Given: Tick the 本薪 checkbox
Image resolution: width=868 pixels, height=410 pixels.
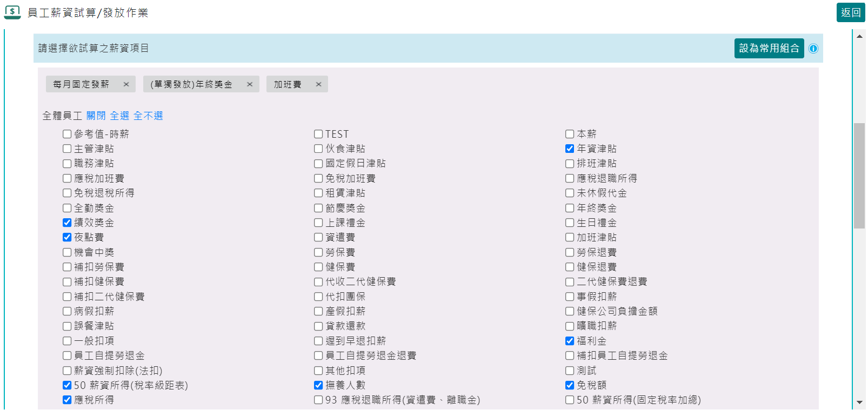Looking at the screenshot, I should click(x=570, y=134).
